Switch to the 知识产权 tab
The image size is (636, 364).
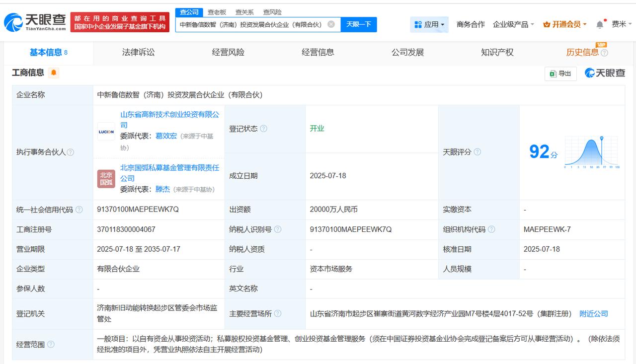coord(497,53)
